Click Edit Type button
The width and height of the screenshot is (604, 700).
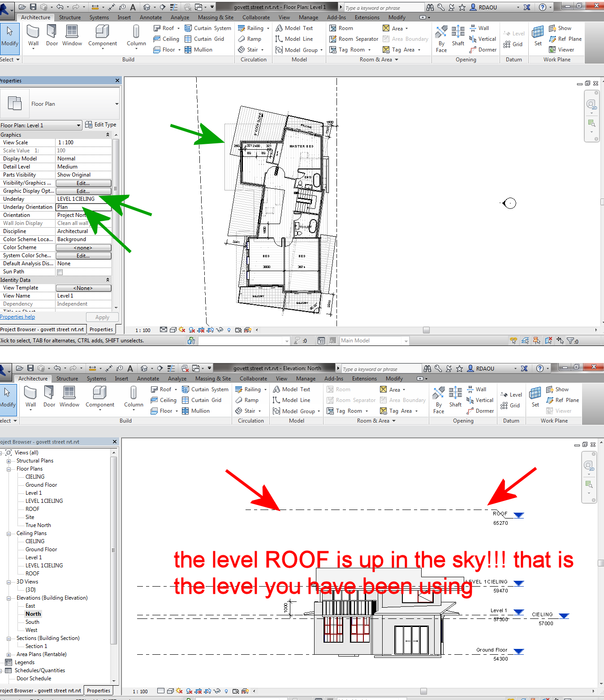click(101, 125)
